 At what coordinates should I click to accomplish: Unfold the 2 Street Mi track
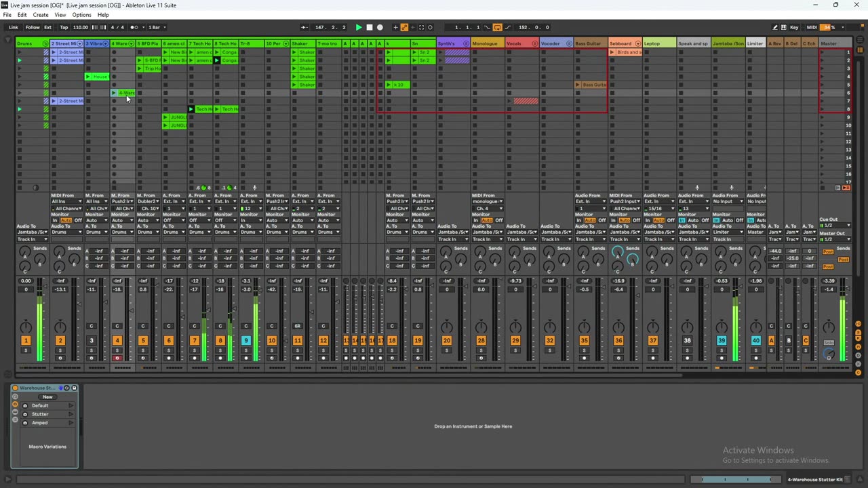coord(79,43)
